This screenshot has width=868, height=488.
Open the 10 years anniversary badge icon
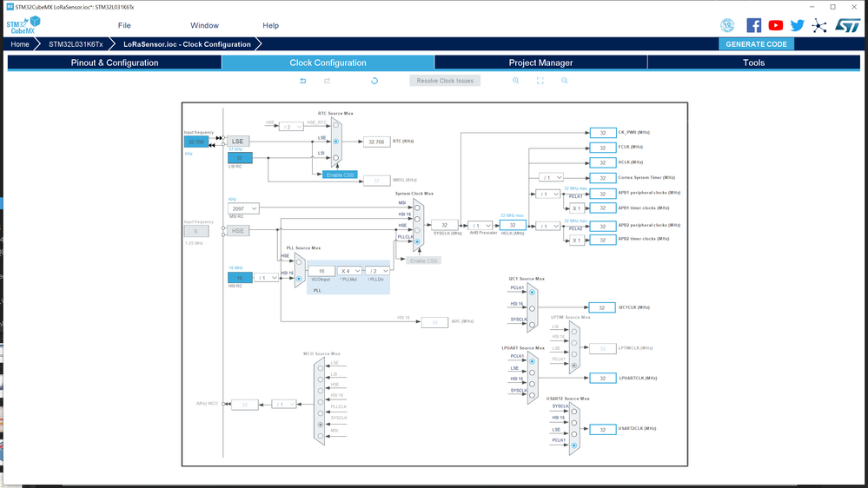[x=727, y=25]
